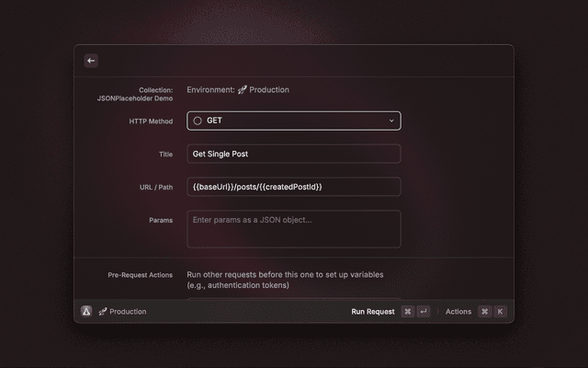Viewport: 588px width, 368px height.
Task: Click the rocket icon beside Environment
Action: coord(243,90)
